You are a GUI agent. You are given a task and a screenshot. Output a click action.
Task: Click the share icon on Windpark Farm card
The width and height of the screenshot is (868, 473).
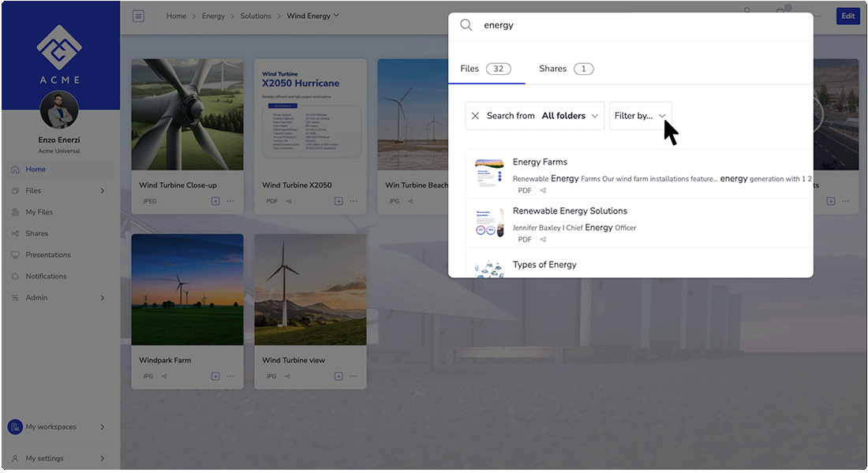point(163,376)
